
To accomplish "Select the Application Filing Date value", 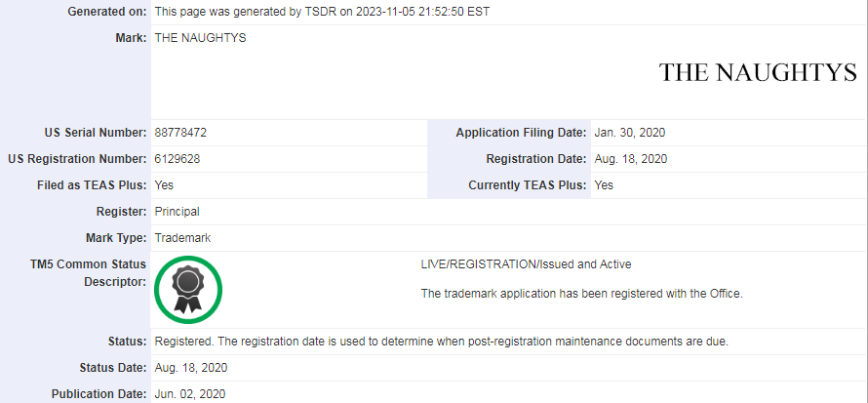I will coord(629,133).
